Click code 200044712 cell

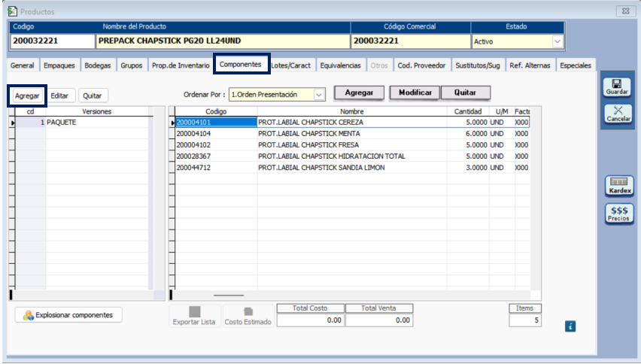click(x=216, y=168)
